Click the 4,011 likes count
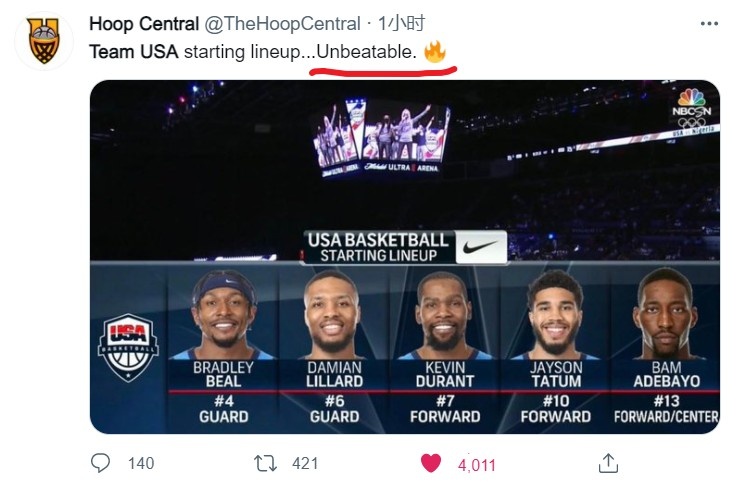This screenshot has height=488, width=738. pyautogui.click(x=476, y=464)
